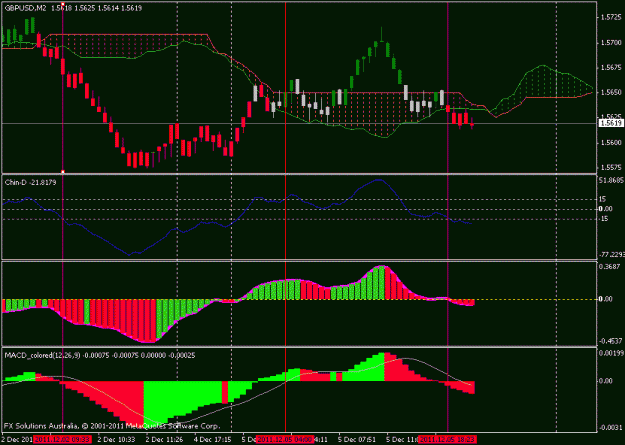Click the 0.3687 histogram scale value
The image size is (625, 445).
[610, 266]
